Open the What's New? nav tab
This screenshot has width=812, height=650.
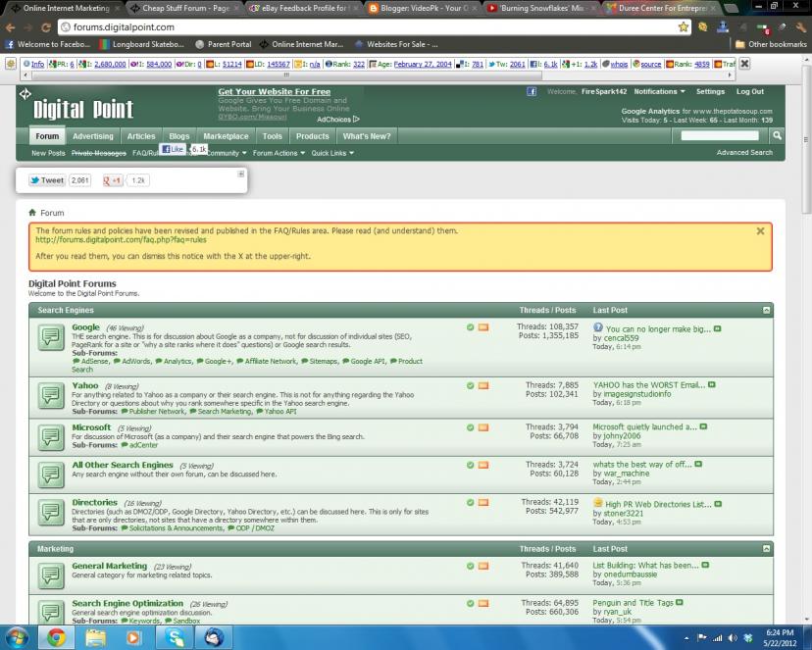pyautogui.click(x=367, y=136)
